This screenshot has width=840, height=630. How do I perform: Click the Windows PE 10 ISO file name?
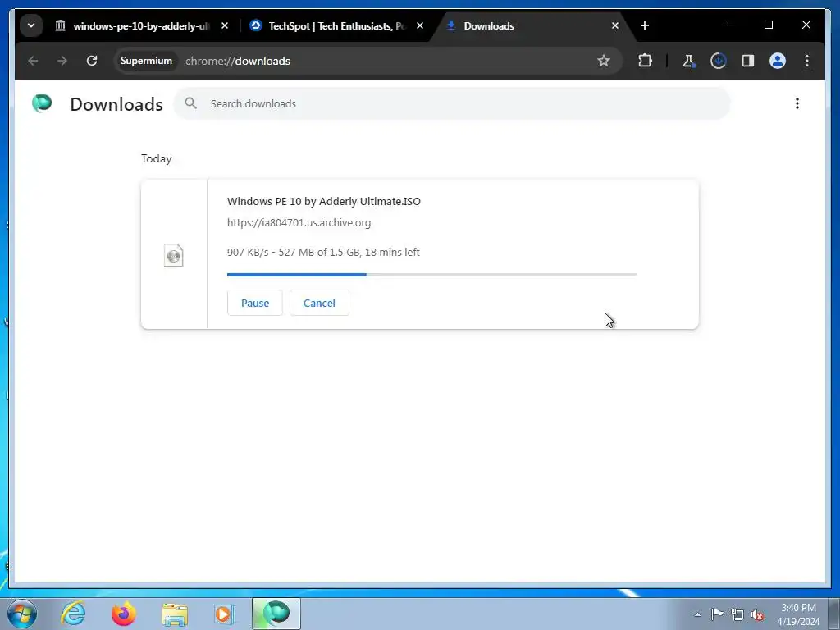(323, 202)
